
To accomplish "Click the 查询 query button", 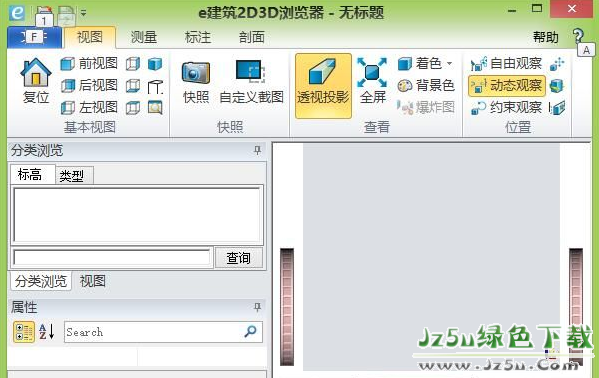I will click(239, 258).
